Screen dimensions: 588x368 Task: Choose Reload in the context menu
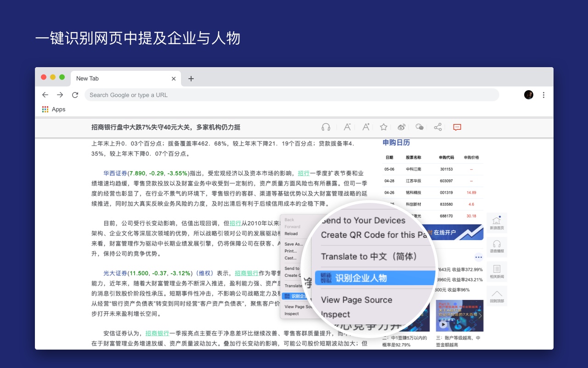click(291, 234)
